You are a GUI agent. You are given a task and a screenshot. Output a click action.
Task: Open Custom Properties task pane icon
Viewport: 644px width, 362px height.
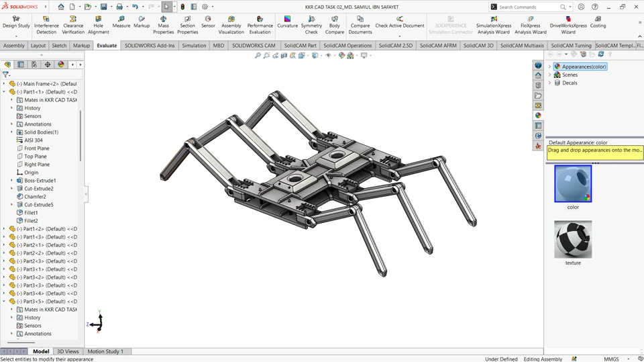point(538,126)
